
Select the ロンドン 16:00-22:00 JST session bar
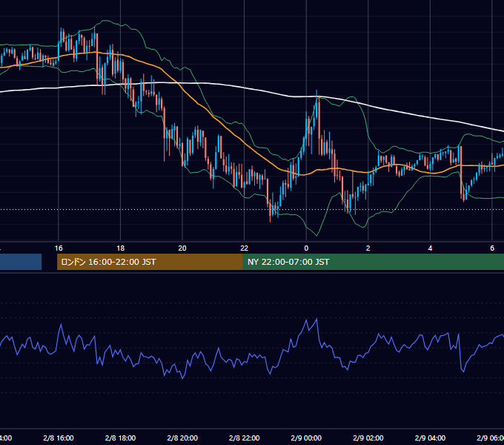coord(150,262)
